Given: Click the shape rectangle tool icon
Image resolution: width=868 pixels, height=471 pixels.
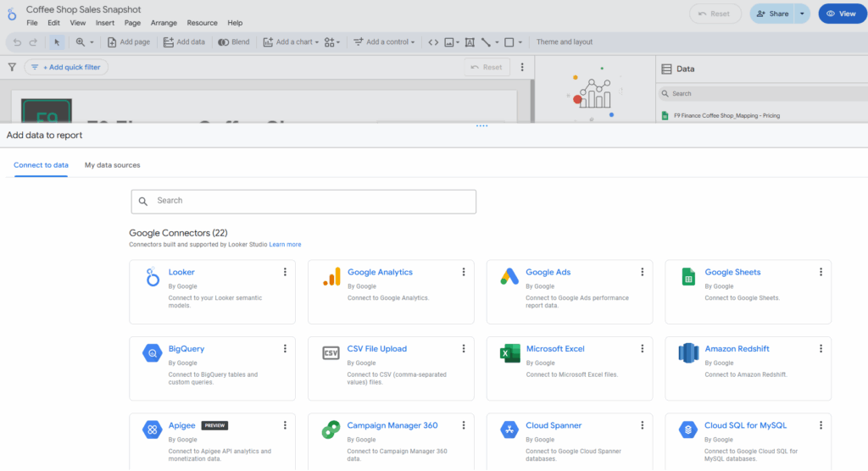Looking at the screenshot, I should pyautogui.click(x=509, y=42).
